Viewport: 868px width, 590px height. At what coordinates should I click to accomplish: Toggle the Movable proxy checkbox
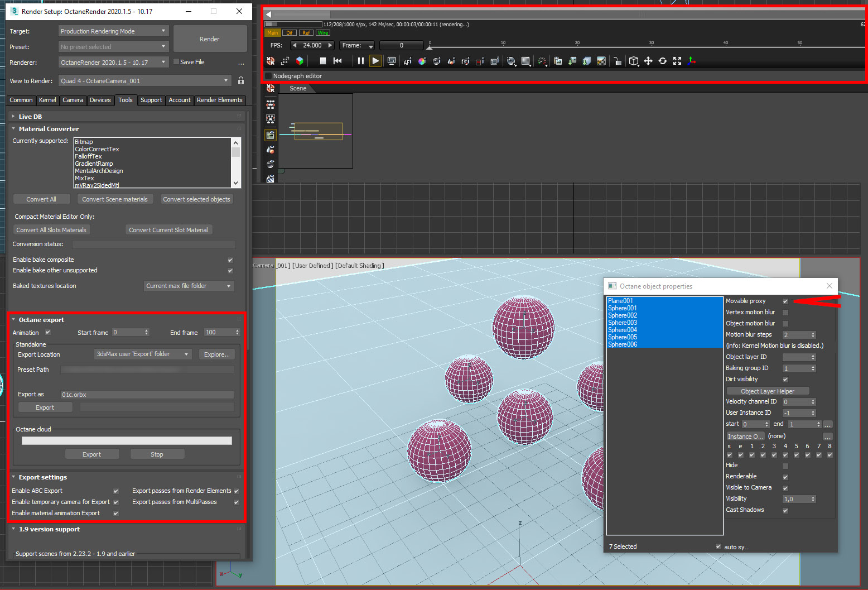(785, 301)
